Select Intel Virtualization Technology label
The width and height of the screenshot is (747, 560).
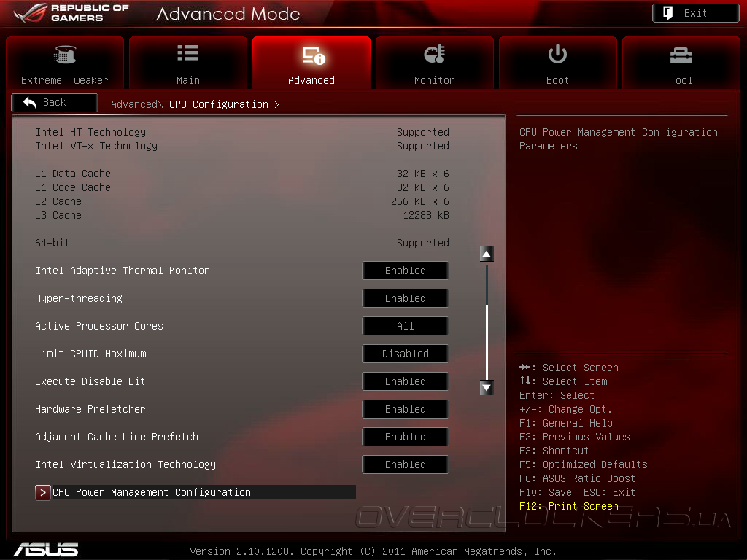[x=125, y=464]
